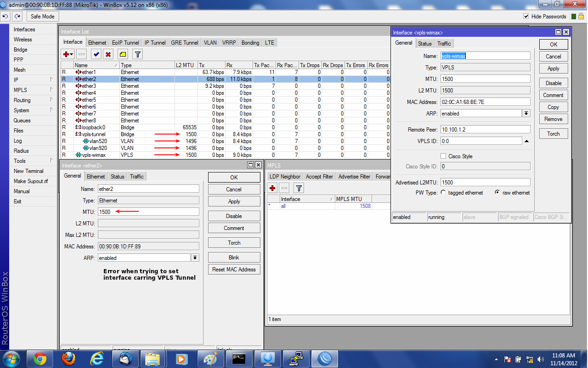Screen dimensions: 588x368
Task: Click Torch in the vpls-wimax window
Action: 554,134
